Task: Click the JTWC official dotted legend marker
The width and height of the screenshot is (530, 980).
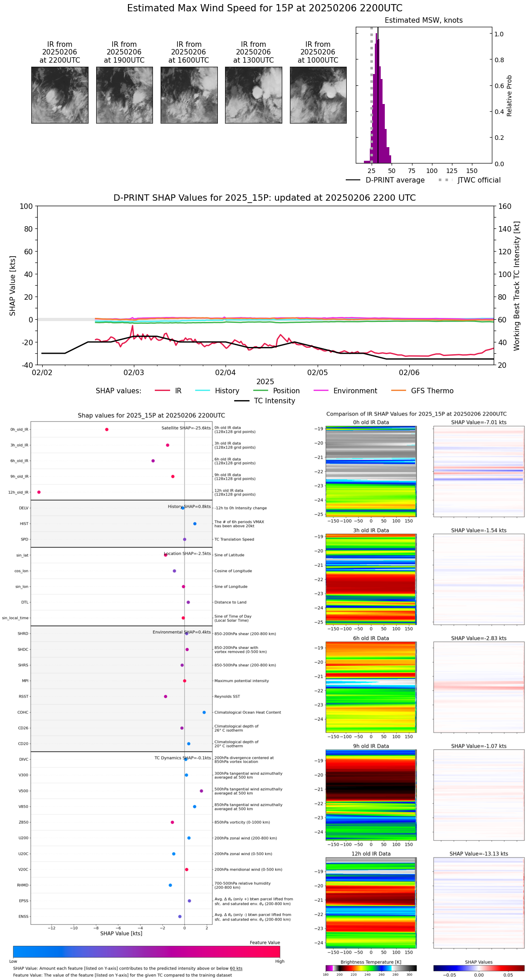Action: (445, 180)
